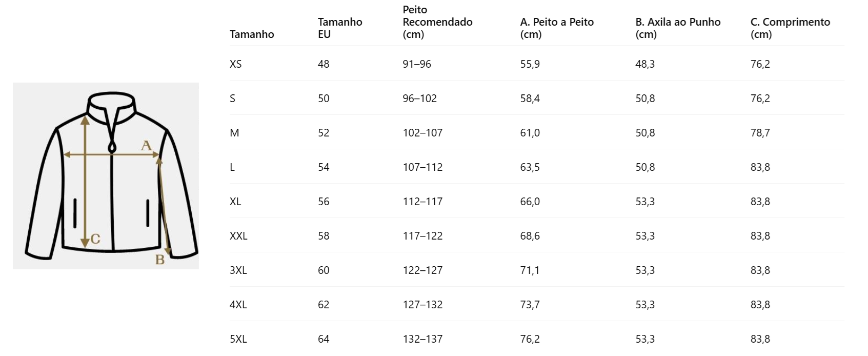This screenshot has width=868, height=356.
Task: Click the Peito Recomendado (cm) header
Action: click(x=437, y=22)
